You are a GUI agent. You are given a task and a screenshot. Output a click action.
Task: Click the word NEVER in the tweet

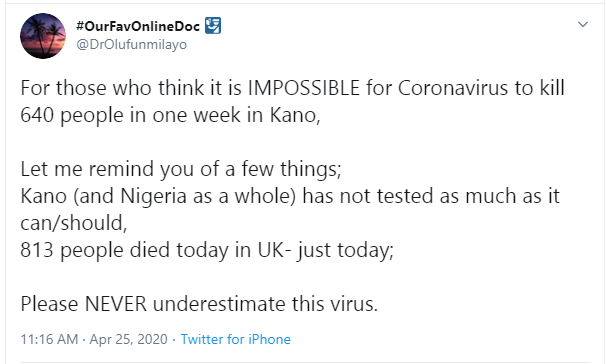116,304
